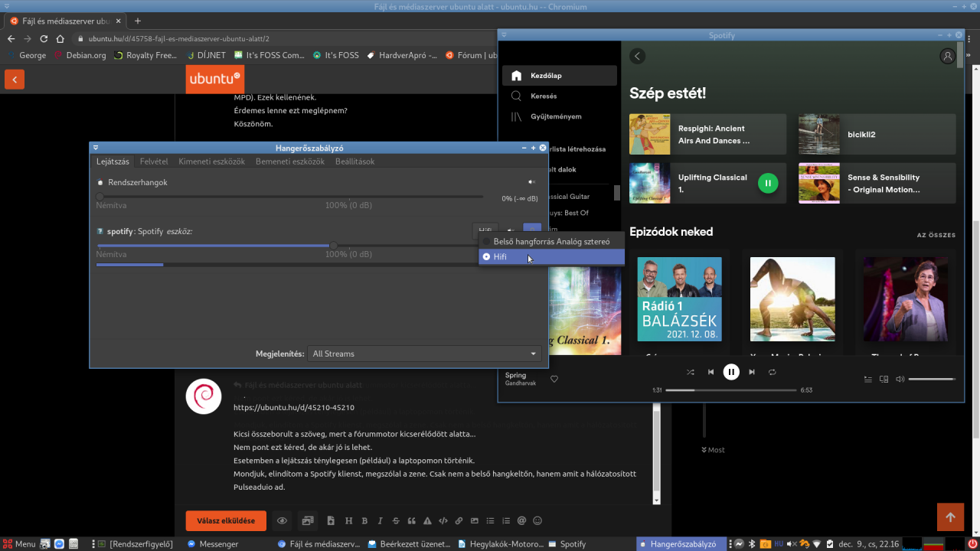Click the Válasz elküldése button
Screen dimensions: 980x551
(x=226, y=520)
